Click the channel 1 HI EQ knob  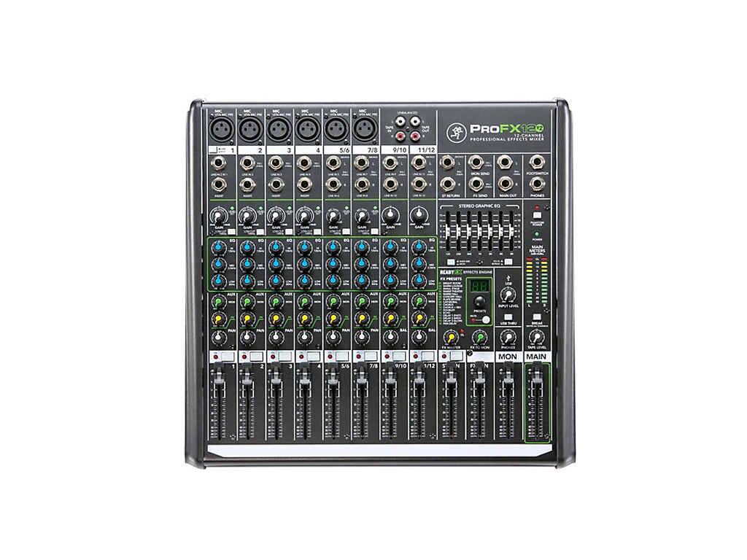pyautogui.click(x=219, y=248)
